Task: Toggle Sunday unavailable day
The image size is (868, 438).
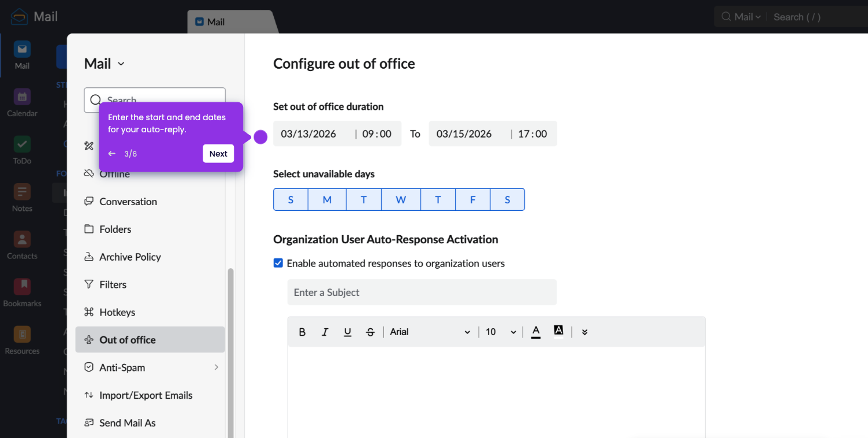Action: coord(290,199)
